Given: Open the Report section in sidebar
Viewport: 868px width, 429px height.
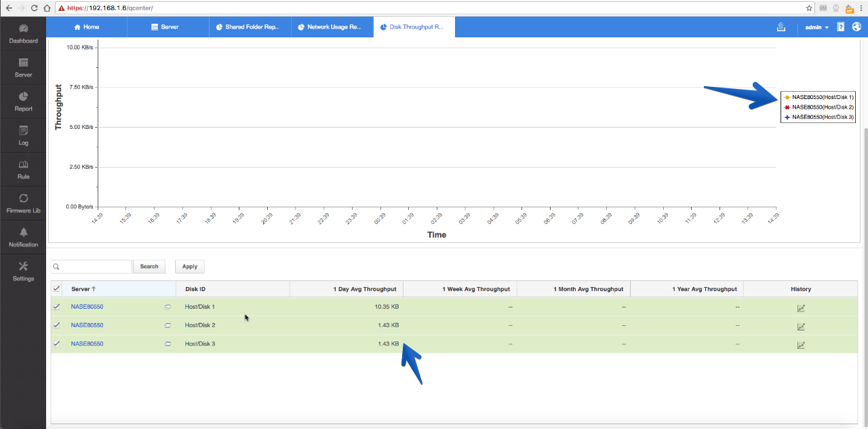Looking at the screenshot, I should click(x=23, y=102).
